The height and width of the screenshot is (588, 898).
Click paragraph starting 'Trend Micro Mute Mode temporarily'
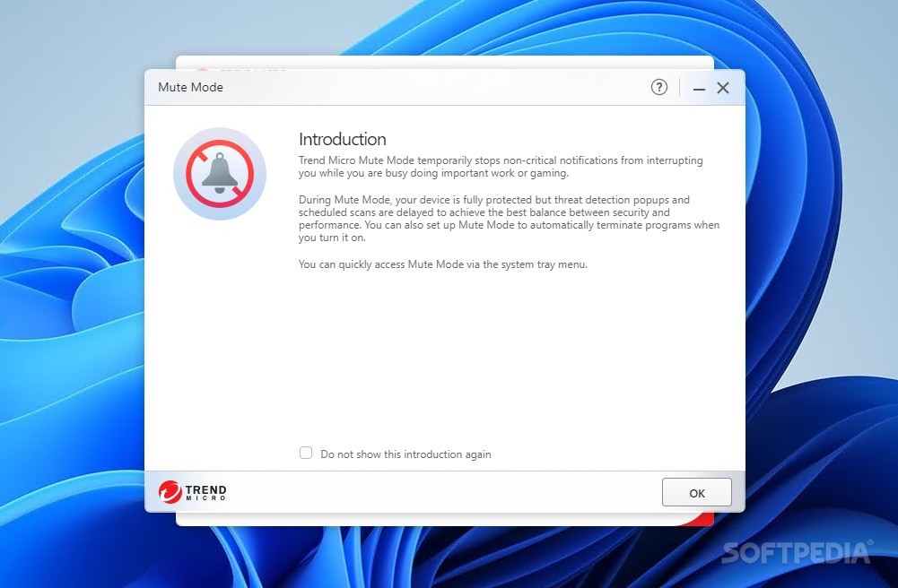point(501,167)
